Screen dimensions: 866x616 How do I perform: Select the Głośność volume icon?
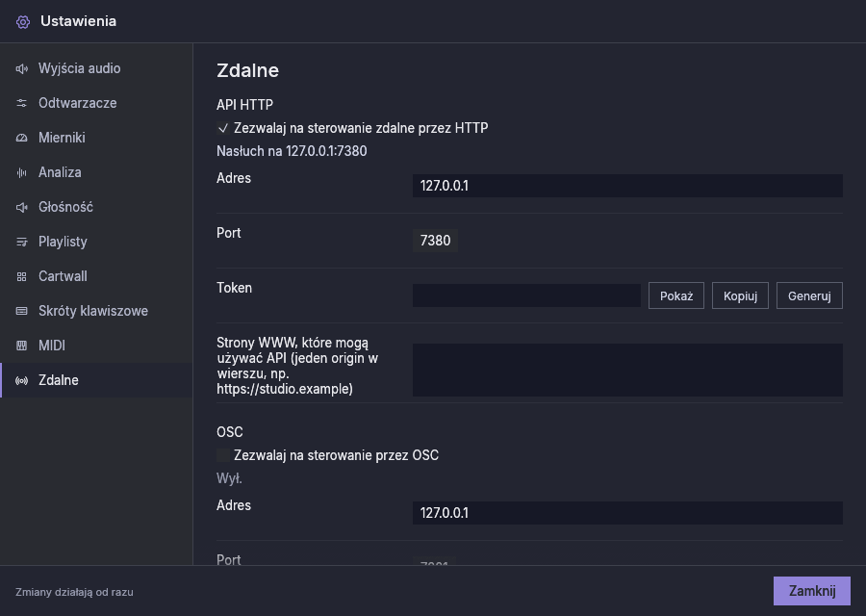21,207
